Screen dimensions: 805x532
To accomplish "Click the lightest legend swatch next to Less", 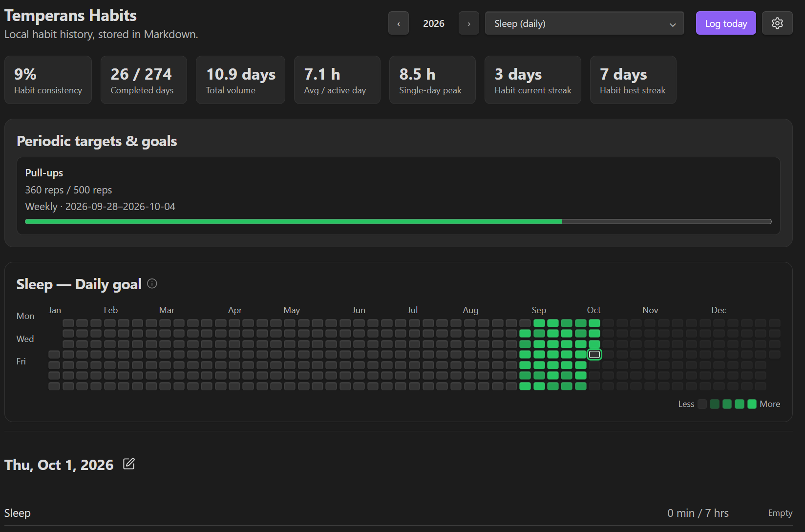I will [702, 404].
